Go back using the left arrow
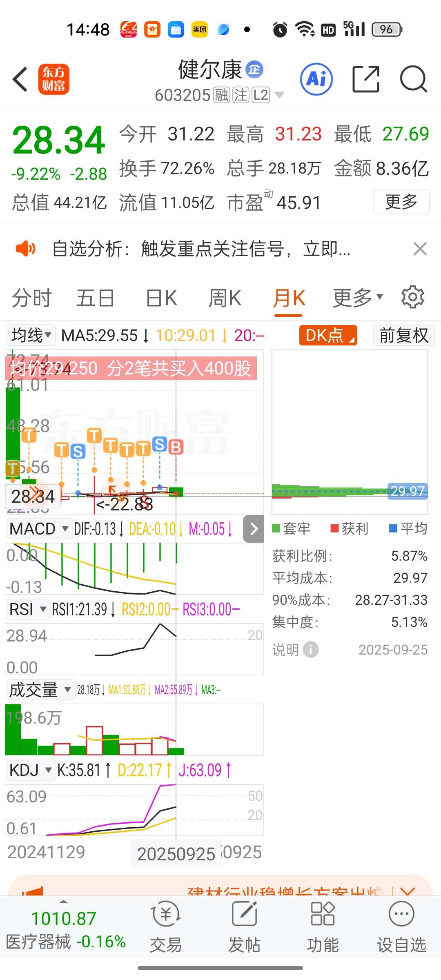Image resolution: width=441 pixels, height=980 pixels. point(20,79)
